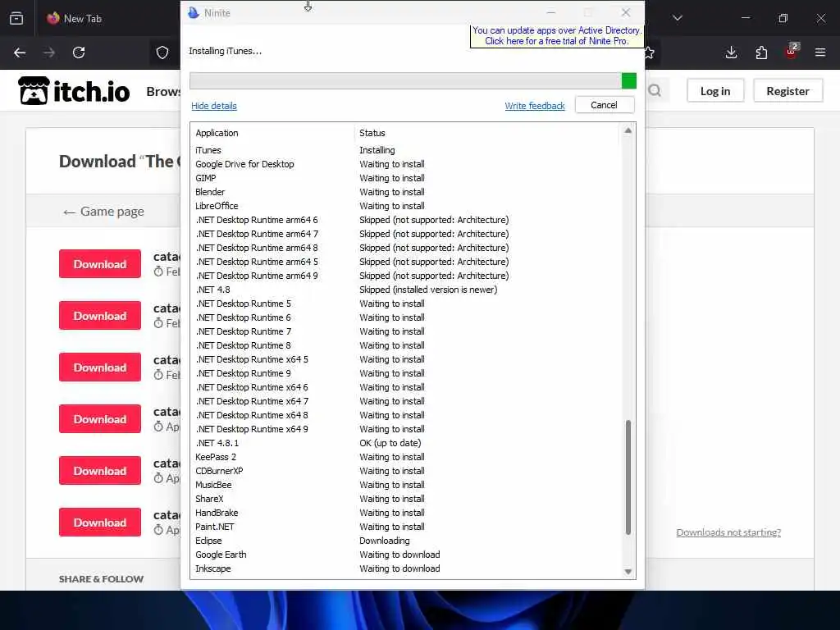Image resolution: width=840 pixels, height=630 pixels.
Task: Select the Paint.NET row
Action: 406,526
